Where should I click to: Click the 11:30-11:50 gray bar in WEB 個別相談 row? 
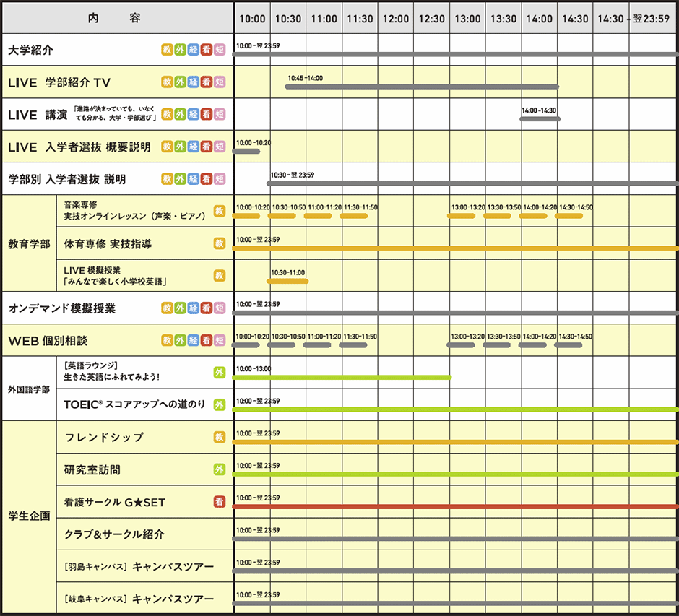[353, 345]
